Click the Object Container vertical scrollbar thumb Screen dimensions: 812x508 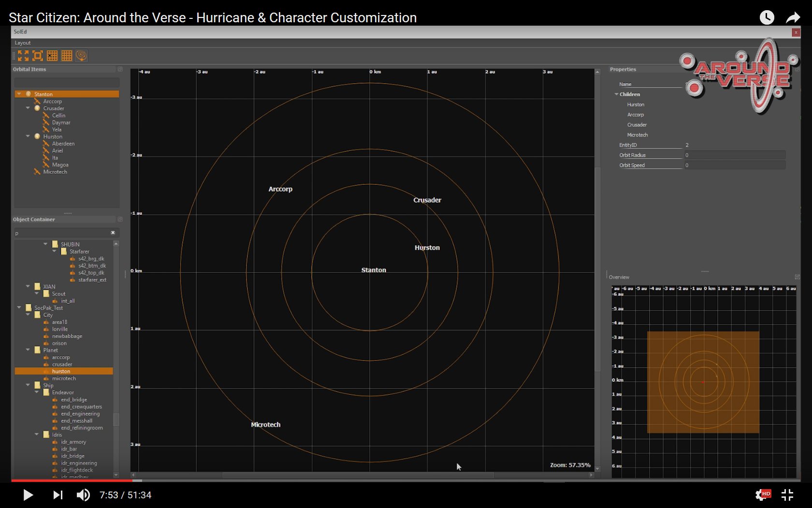(x=116, y=419)
